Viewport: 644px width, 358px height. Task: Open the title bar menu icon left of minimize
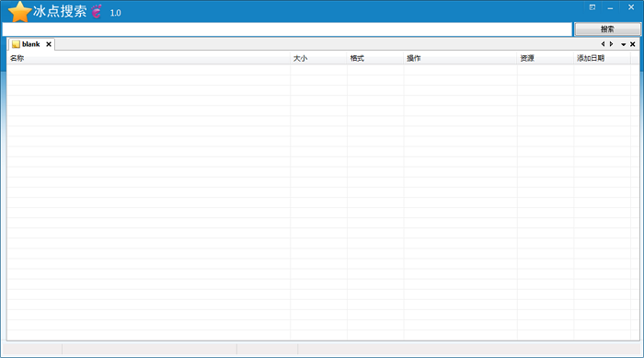pyautogui.click(x=592, y=7)
